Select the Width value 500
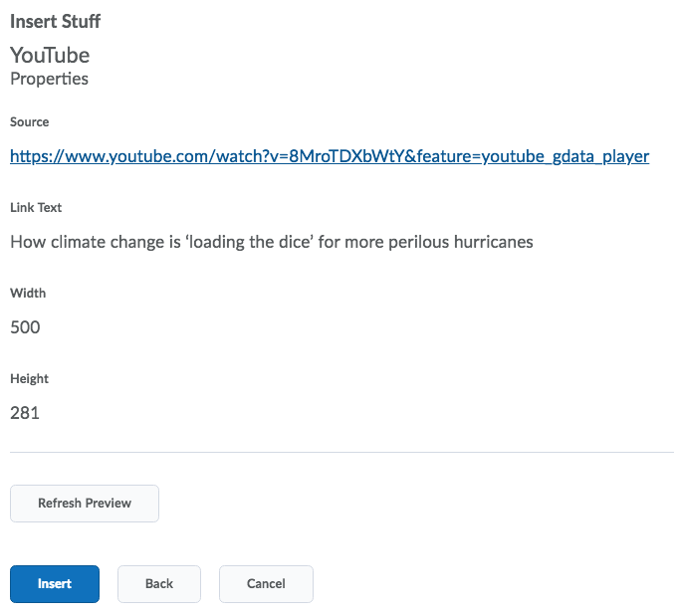674x616 pixels. tap(25, 327)
